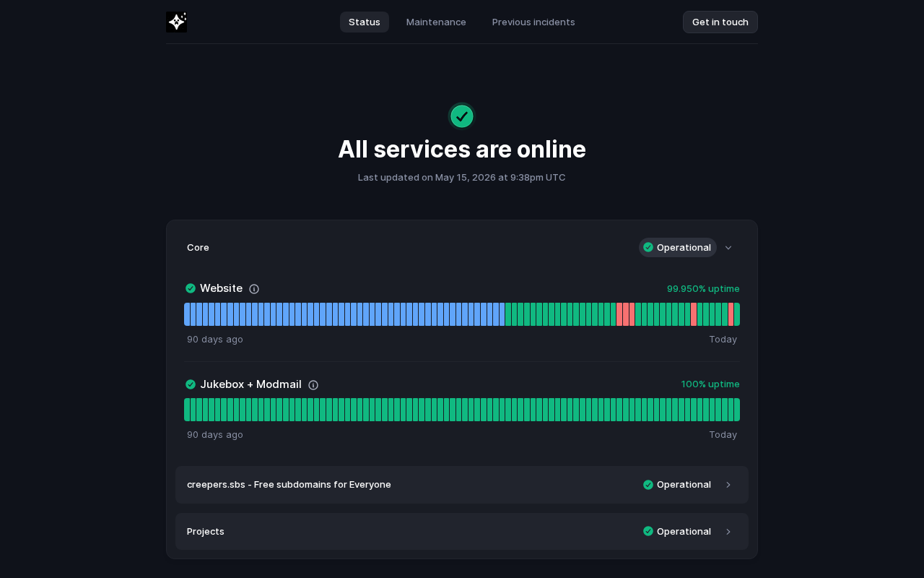Image resolution: width=924 pixels, height=578 pixels.
Task: Collapse the Core section chevron
Action: (728, 248)
